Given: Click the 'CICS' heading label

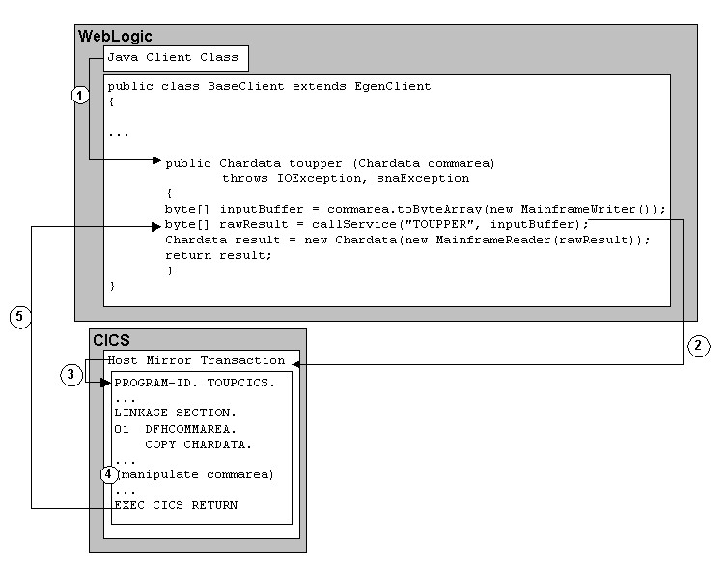Looking at the screenshot, I should pos(111,340).
